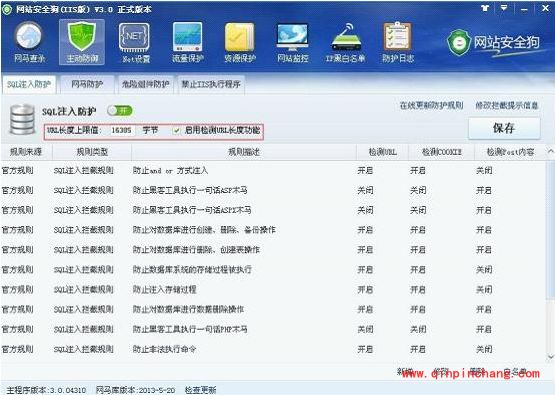Click the 主程序版本:3.0.04310 status text
Viewport: 555px width, 395px height.
[x=46, y=390]
